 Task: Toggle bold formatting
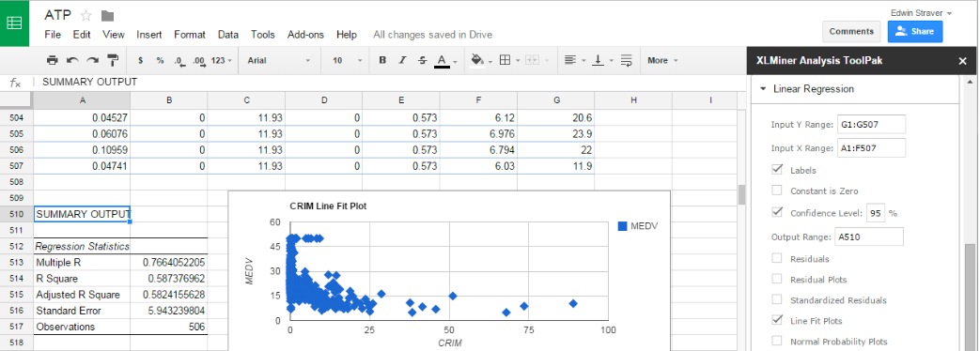[x=382, y=61]
